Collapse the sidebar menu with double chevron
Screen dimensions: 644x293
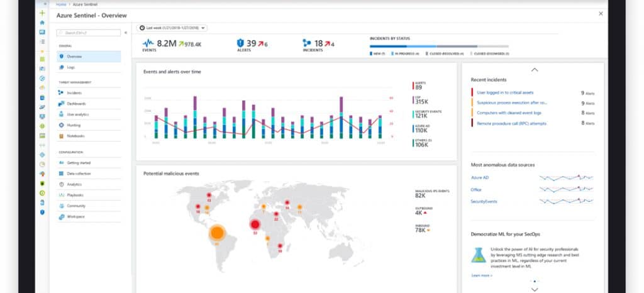pos(126,33)
